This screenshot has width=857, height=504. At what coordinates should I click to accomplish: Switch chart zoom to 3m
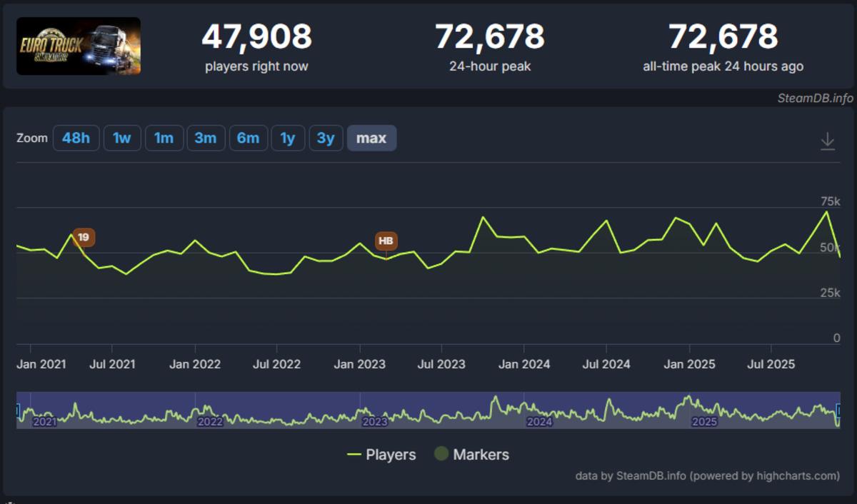(x=206, y=138)
